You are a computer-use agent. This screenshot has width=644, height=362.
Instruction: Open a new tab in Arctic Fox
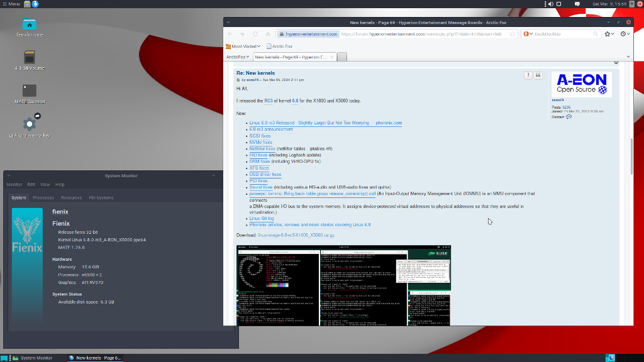click(x=342, y=57)
